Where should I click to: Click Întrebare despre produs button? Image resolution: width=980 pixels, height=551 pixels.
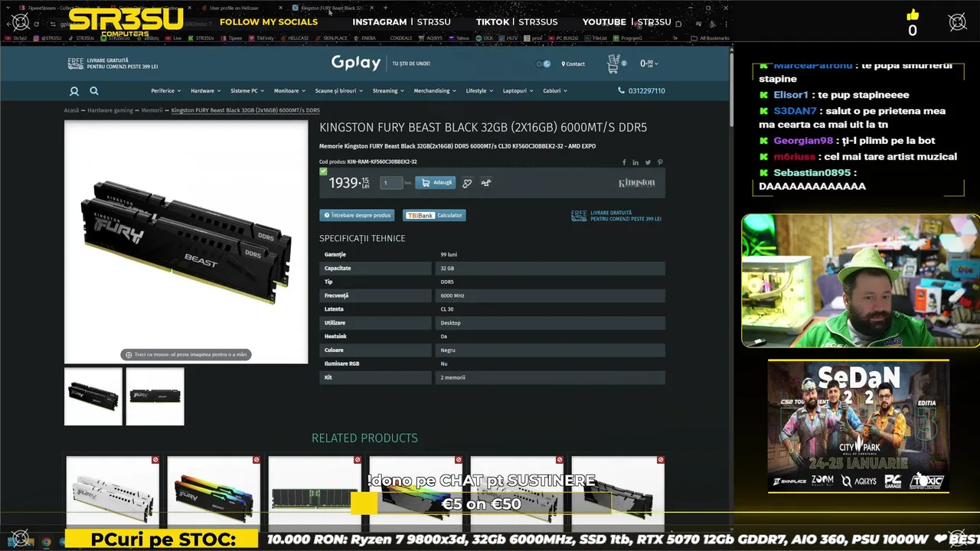pyautogui.click(x=357, y=216)
